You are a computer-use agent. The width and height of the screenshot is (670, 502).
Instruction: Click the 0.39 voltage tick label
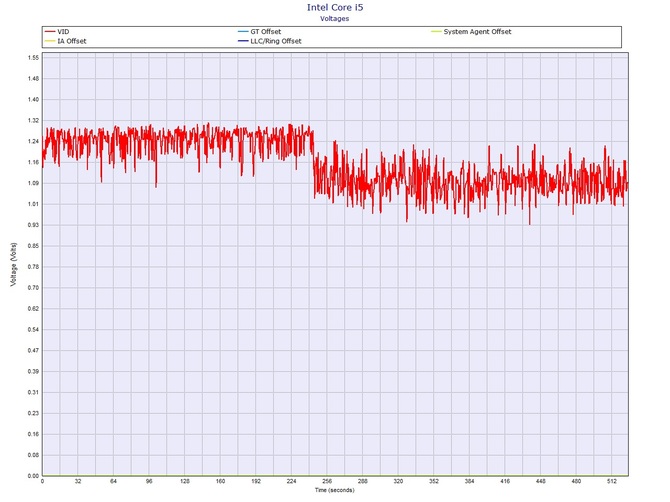(33, 371)
